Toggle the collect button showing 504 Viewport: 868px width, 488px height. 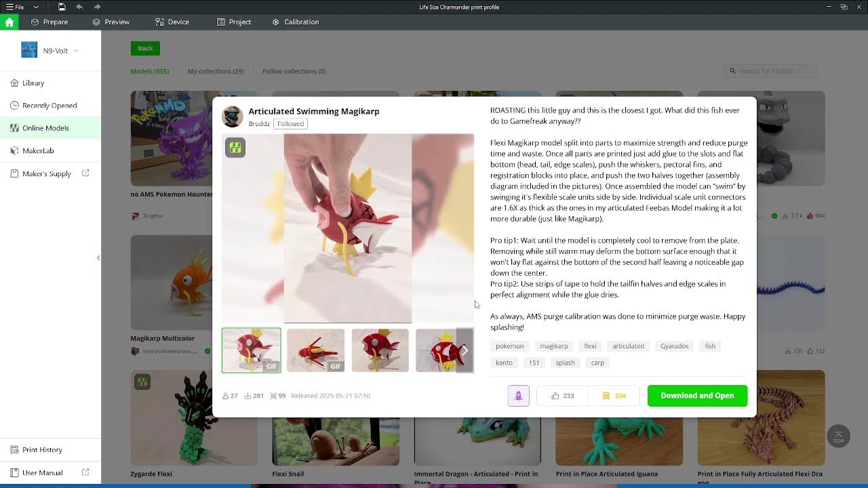tap(614, 396)
